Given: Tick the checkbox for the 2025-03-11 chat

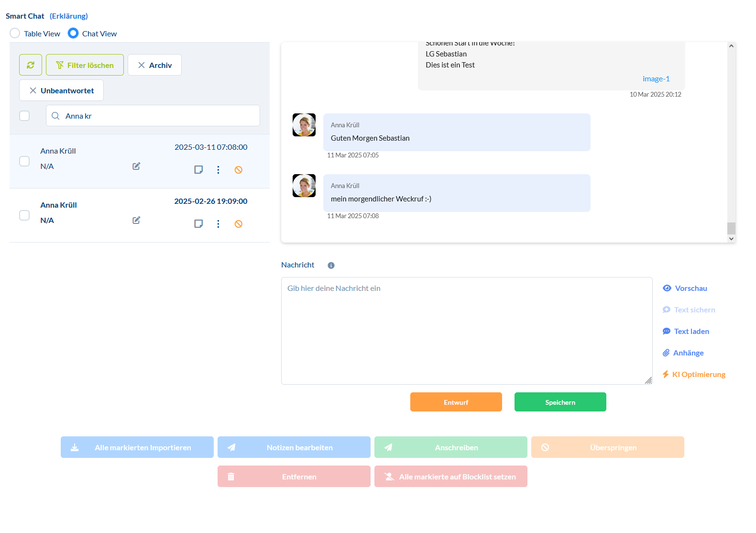Looking at the screenshot, I should [24, 161].
